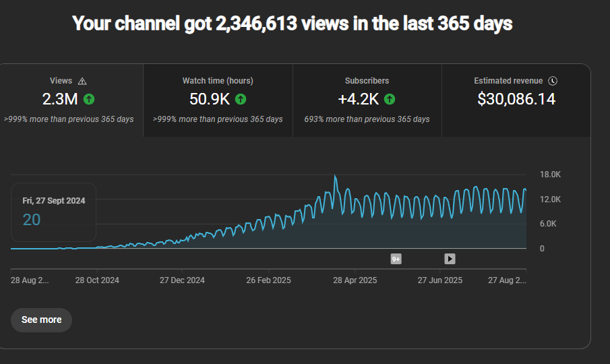Click the warning triangle icon beside Views
The image size is (610, 364).
coord(82,81)
